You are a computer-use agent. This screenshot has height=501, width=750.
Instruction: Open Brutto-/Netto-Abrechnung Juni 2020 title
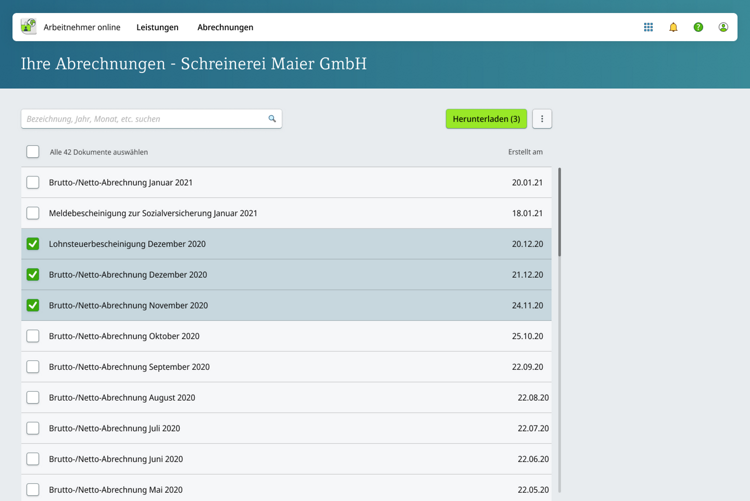coord(116,459)
